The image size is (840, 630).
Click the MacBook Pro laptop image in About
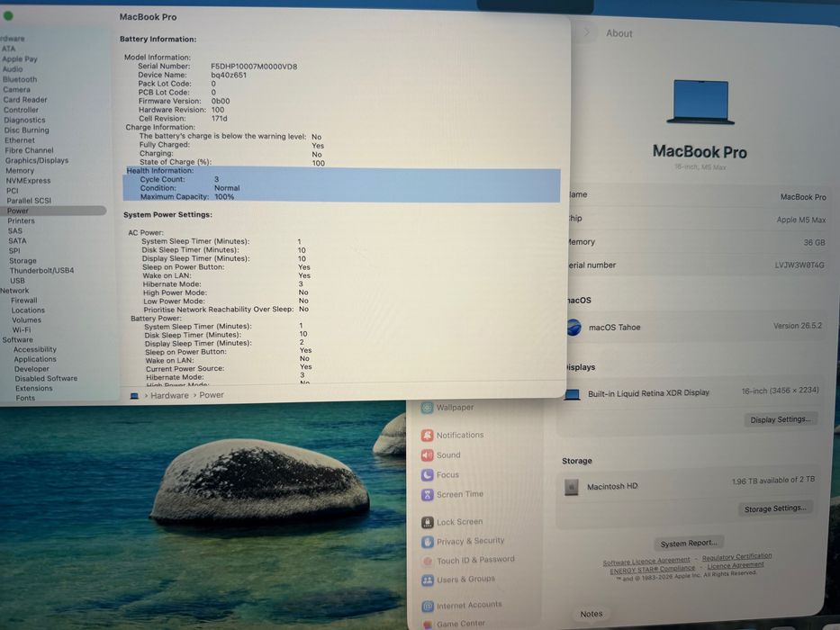coord(700,102)
